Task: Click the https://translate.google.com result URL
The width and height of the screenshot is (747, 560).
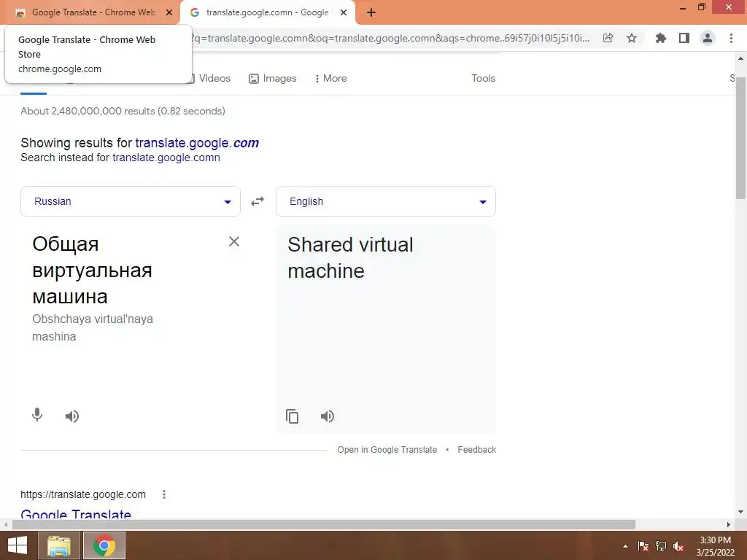Action: [x=83, y=494]
